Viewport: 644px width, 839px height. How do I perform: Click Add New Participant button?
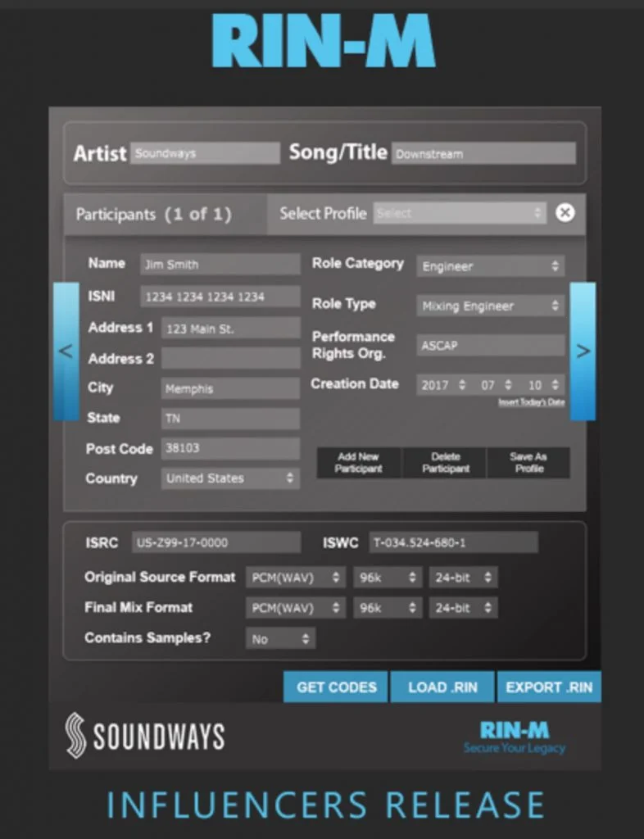click(x=358, y=463)
